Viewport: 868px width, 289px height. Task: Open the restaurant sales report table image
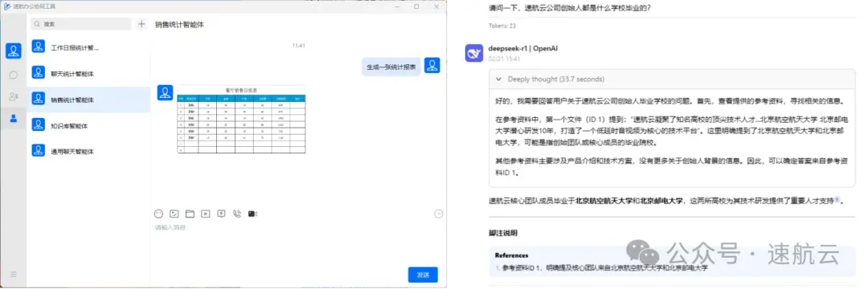(x=241, y=119)
